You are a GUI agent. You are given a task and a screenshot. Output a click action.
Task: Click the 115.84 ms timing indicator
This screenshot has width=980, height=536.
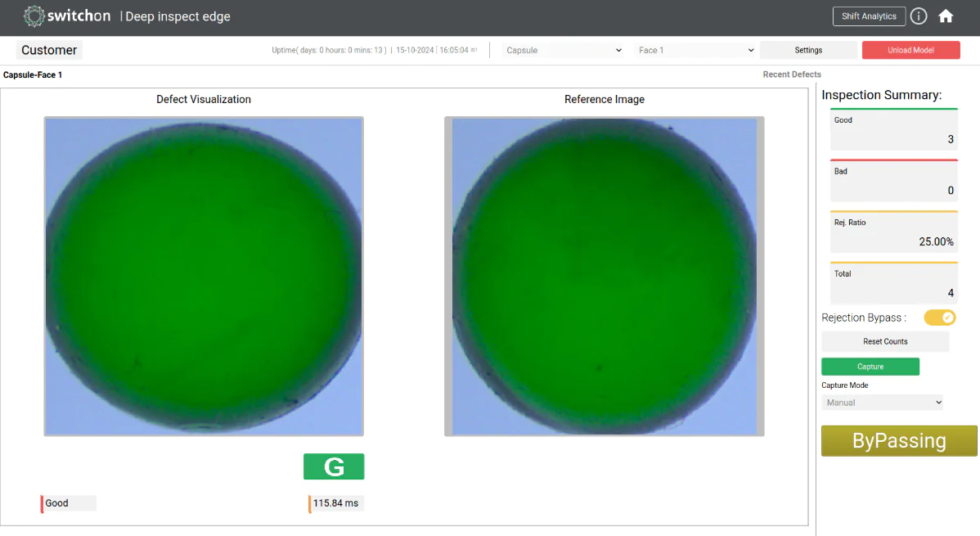tap(334, 502)
